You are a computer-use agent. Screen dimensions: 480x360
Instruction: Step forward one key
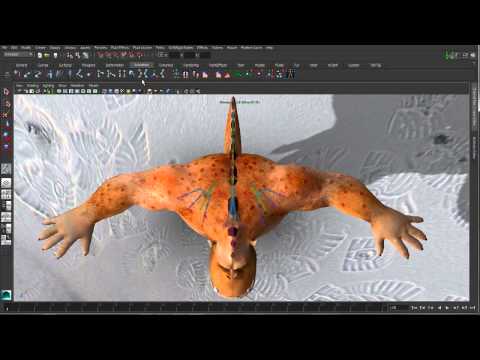pos(464,308)
